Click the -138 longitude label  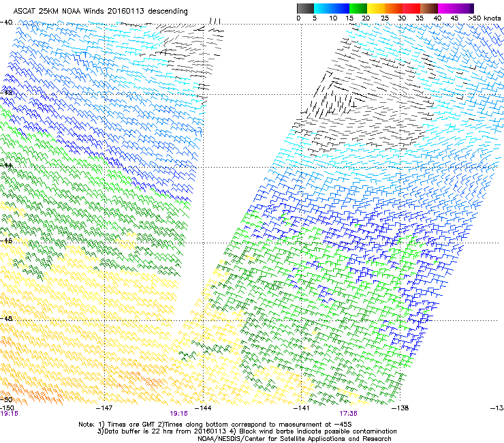point(400,408)
